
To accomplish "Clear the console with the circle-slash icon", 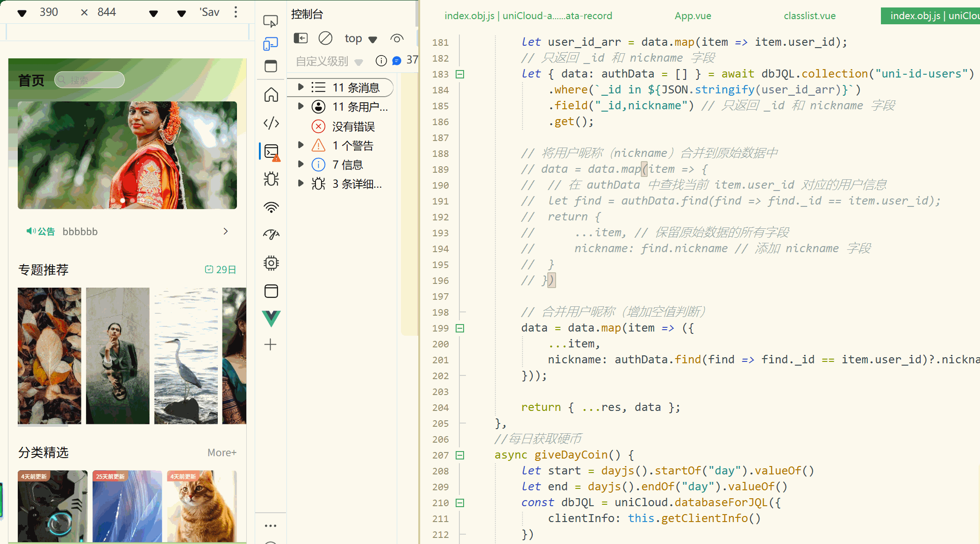I will [325, 38].
